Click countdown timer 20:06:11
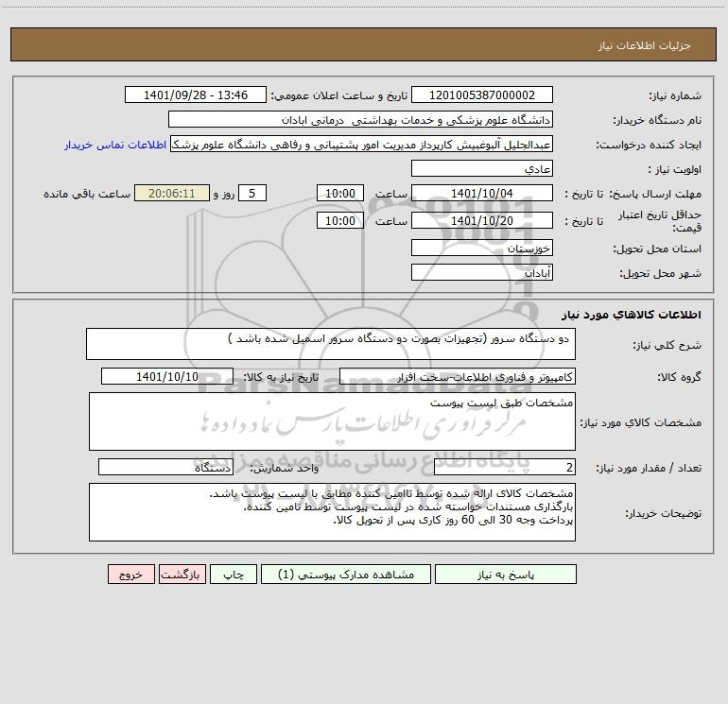The height and width of the screenshot is (704, 728). [x=172, y=194]
